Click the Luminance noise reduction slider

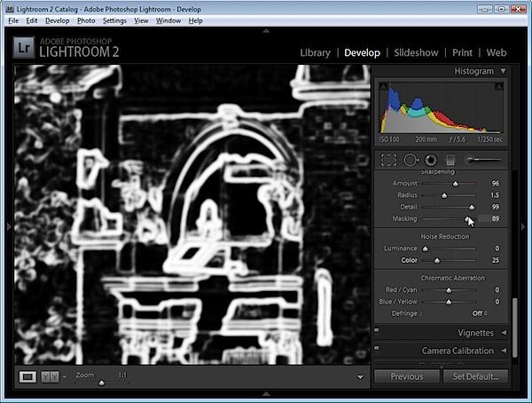[449, 249]
